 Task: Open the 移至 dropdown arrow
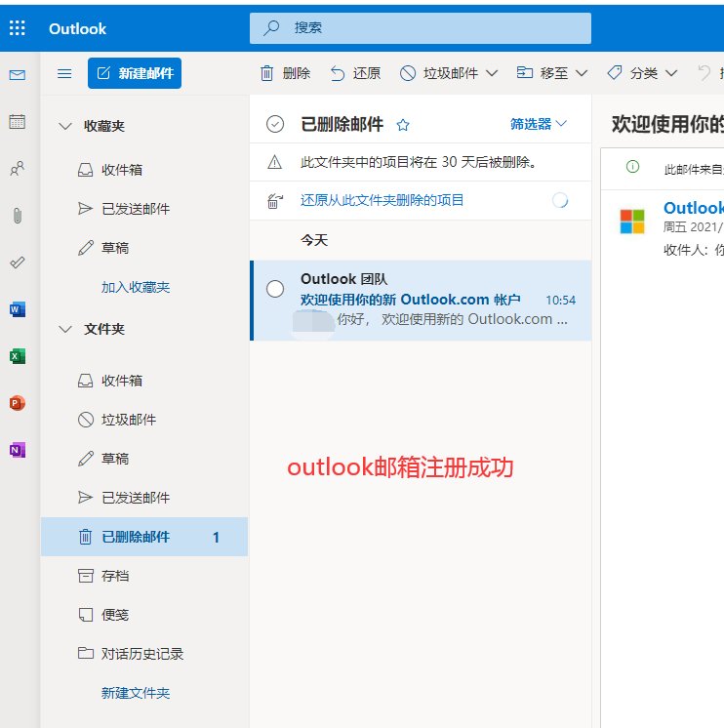click(x=582, y=73)
